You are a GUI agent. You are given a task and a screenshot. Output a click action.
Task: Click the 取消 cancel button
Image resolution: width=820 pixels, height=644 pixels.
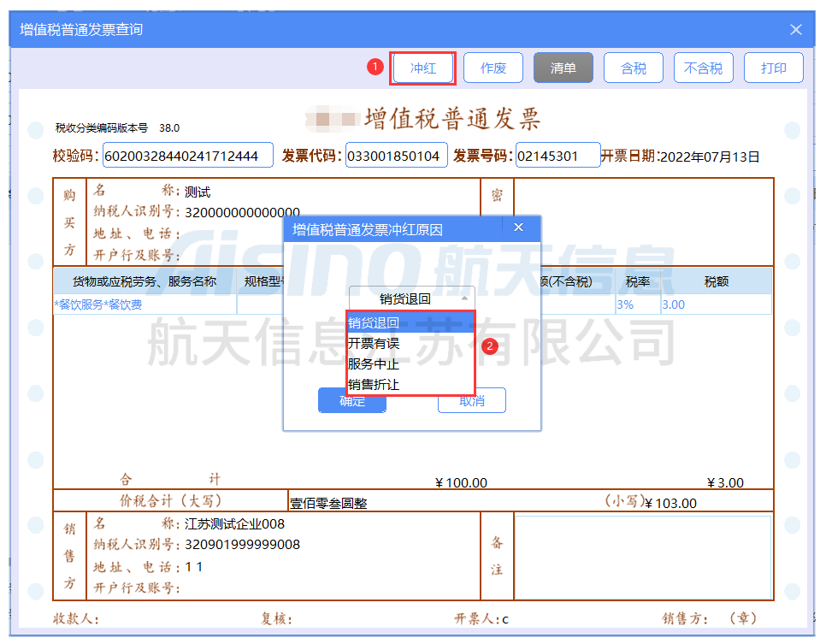point(471,400)
